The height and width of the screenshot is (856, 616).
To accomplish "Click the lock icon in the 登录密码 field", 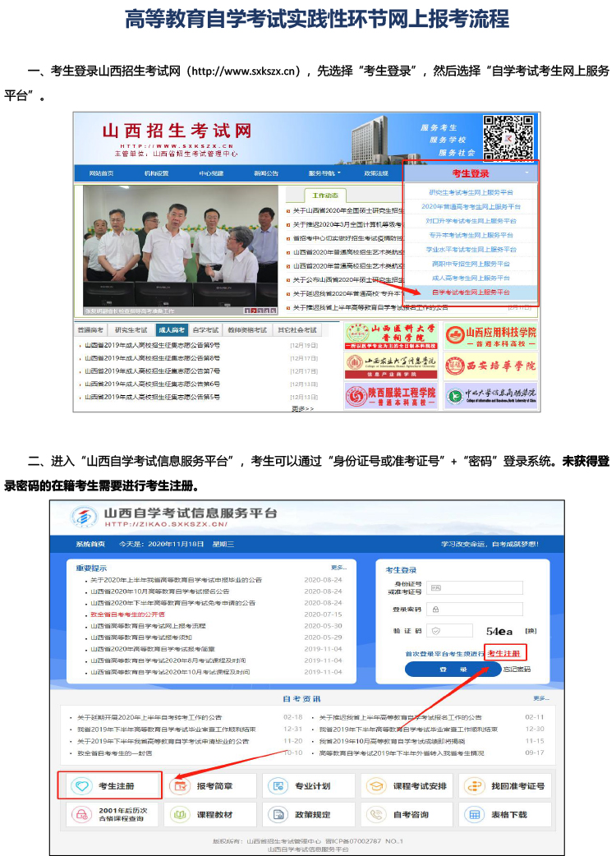I will tap(435, 610).
